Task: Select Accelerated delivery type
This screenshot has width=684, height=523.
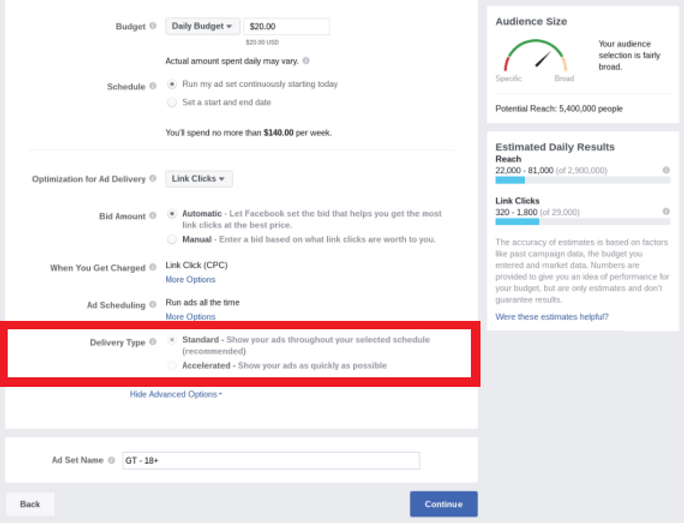Action: (172, 365)
